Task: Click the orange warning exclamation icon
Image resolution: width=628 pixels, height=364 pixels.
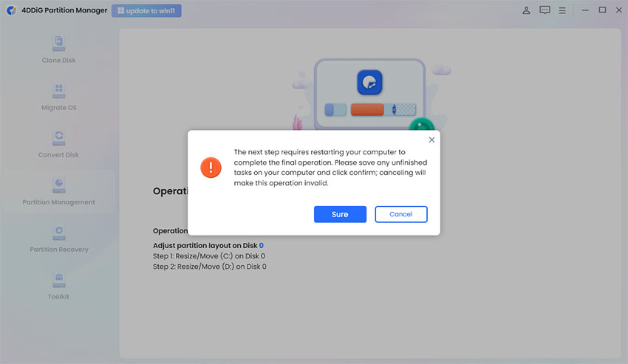Action: coord(211,168)
